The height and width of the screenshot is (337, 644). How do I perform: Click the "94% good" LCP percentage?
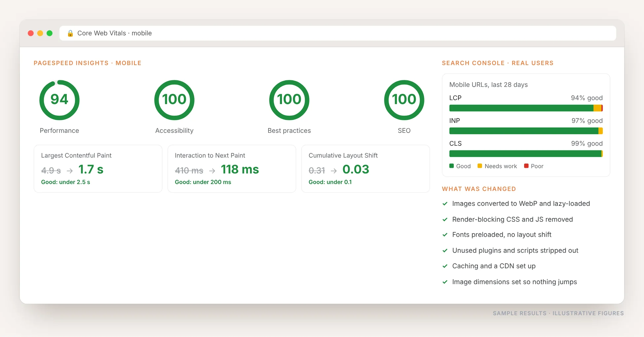587,98
